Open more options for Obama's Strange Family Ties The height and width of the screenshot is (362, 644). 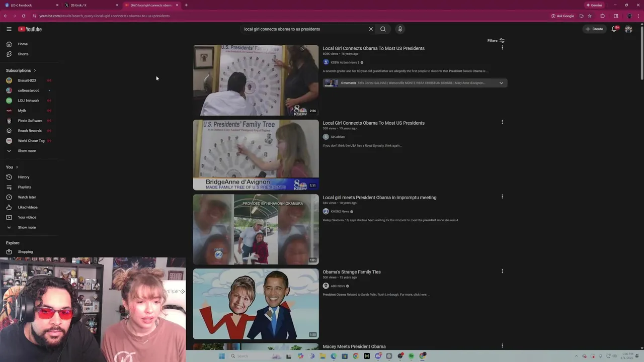point(502,271)
